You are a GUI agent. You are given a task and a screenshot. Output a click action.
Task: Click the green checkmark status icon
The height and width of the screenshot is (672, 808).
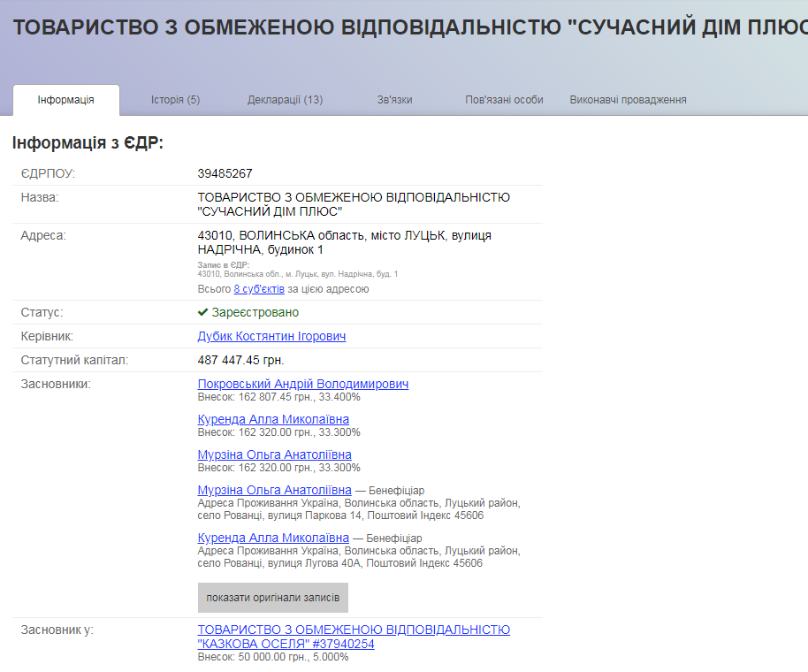(x=203, y=312)
